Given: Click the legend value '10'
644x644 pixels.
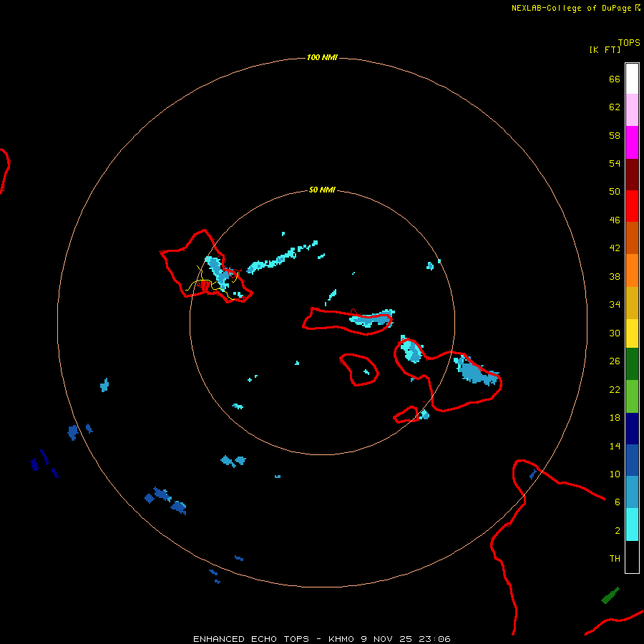Looking at the screenshot, I should pyautogui.click(x=615, y=474).
